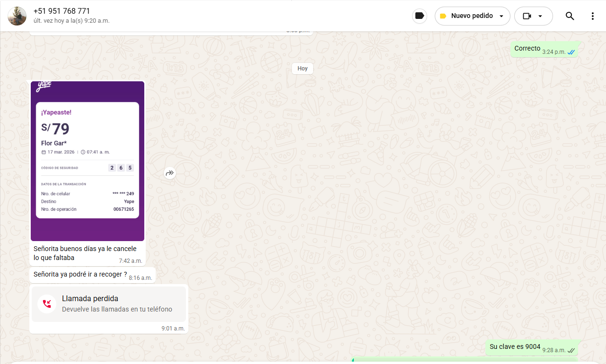Image resolution: width=606 pixels, height=364 pixels.
Task: Open the Yape S/79 receipt image
Action: tap(88, 161)
